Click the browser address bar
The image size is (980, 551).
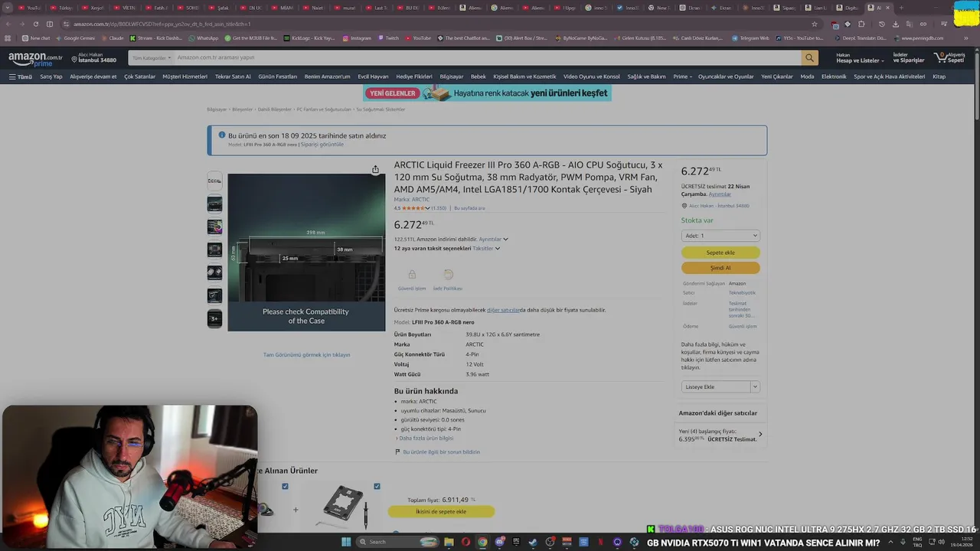(x=436, y=24)
